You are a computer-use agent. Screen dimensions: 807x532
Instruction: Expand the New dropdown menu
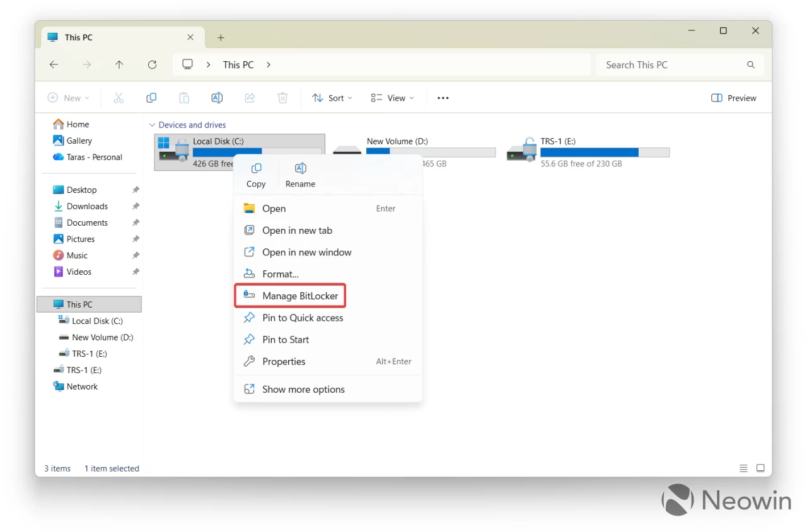69,98
